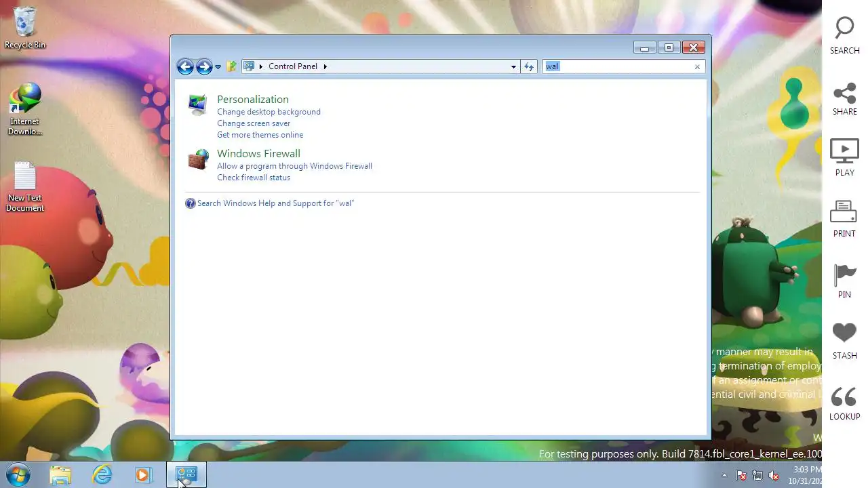Screen dimensions: 868x488
Task: Minimize the Control Panel window
Action: click(x=644, y=47)
